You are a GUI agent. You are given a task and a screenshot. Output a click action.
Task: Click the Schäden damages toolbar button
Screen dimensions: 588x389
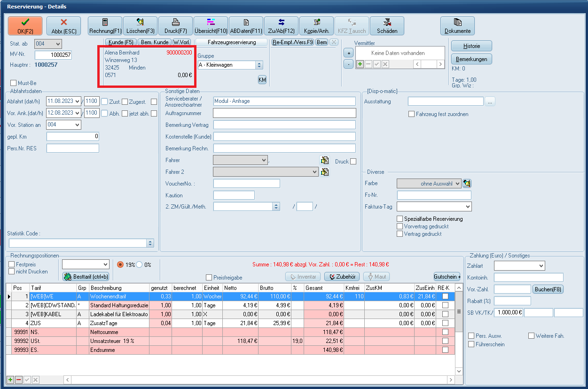tap(387, 26)
